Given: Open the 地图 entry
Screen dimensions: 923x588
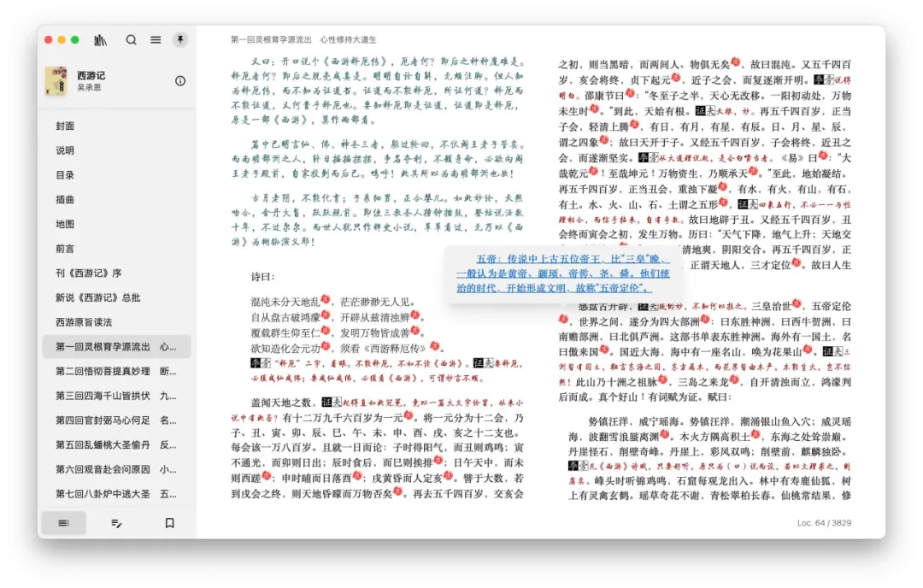Looking at the screenshot, I should click(116, 224).
